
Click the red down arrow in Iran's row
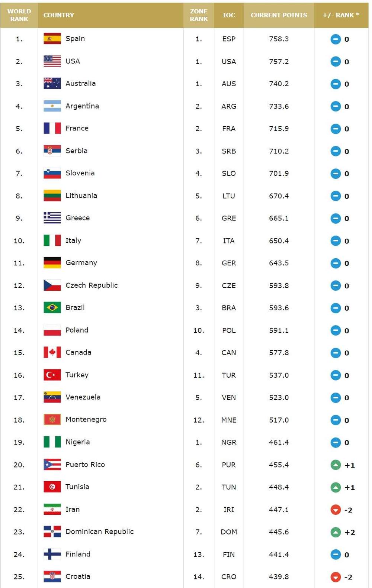[336, 510]
